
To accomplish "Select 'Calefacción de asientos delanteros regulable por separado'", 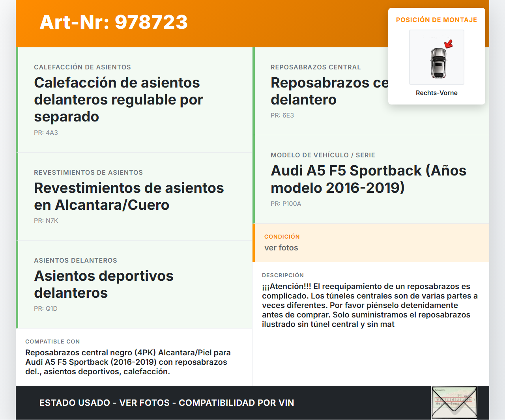I will [118, 99].
